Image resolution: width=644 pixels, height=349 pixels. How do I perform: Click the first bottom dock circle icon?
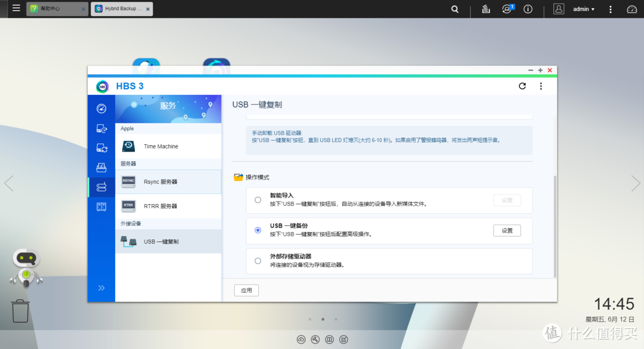click(x=301, y=339)
